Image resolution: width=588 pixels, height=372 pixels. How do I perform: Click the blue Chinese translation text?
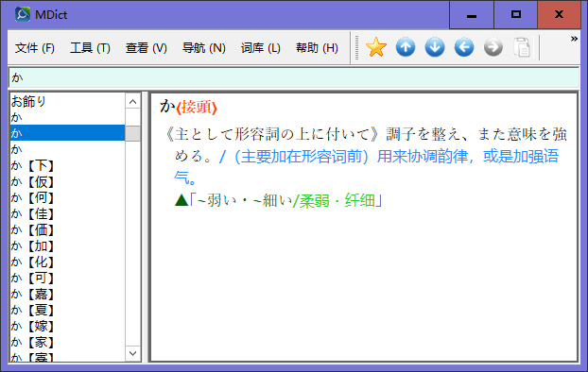pyautogui.click(x=366, y=167)
